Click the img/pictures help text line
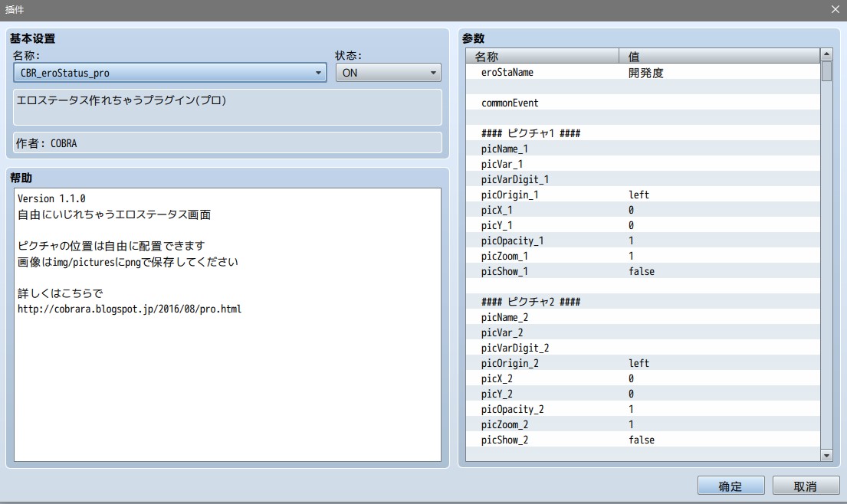 pyautogui.click(x=127, y=262)
